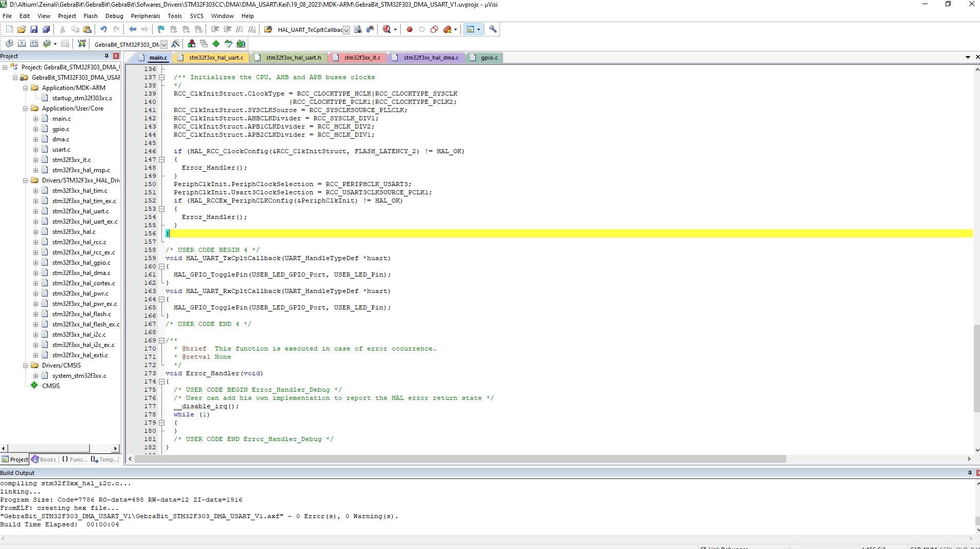This screenshot has width=980, height=549.
Task: Open the Configuration wrench icon
Action: (x=493, y=29)
